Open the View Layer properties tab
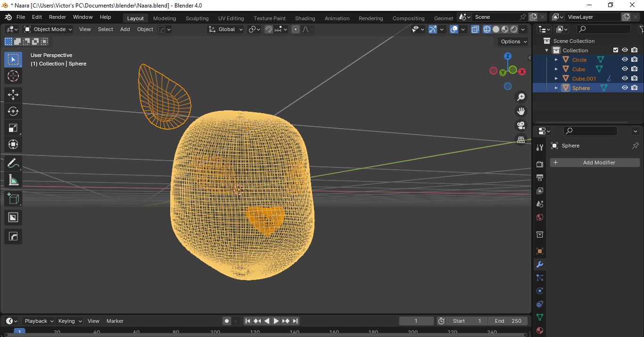644x337 pixels. pyautogui.click(x=540, y=191)
